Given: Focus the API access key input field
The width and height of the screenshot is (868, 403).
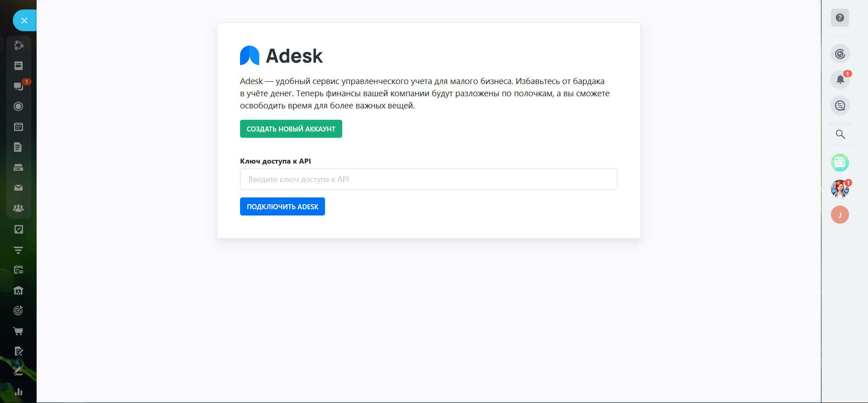Looking at the screenshot, I should pyautogui.click(x=428, y=179).
